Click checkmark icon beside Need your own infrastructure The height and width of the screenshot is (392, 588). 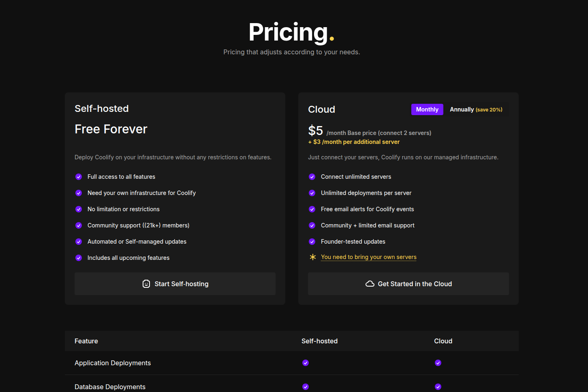tap(79, 193)
